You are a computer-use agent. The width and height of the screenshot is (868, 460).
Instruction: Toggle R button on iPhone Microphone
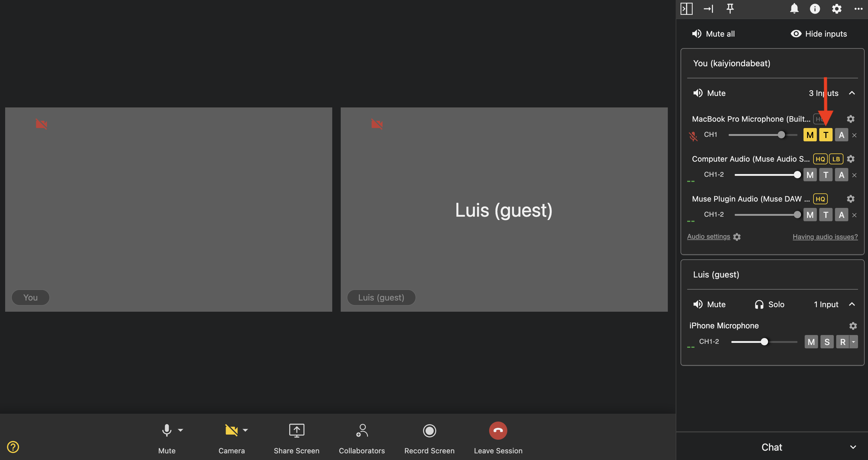point(842,342)
